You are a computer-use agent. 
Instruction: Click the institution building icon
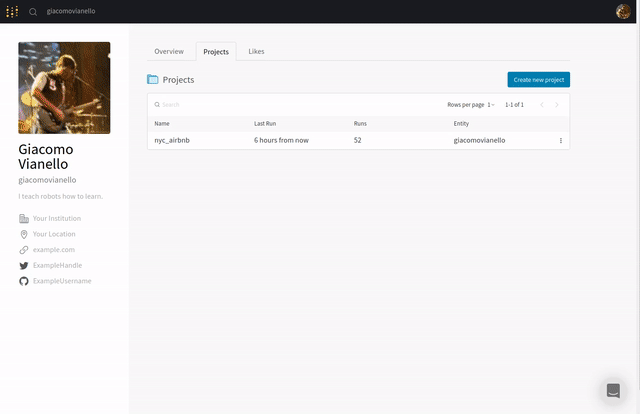coord(24,218)
